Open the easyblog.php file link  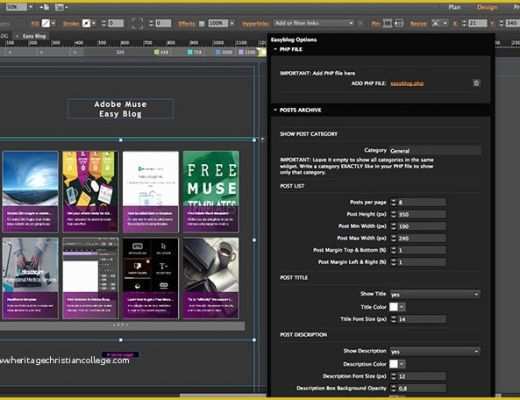[x=407, y=83]
